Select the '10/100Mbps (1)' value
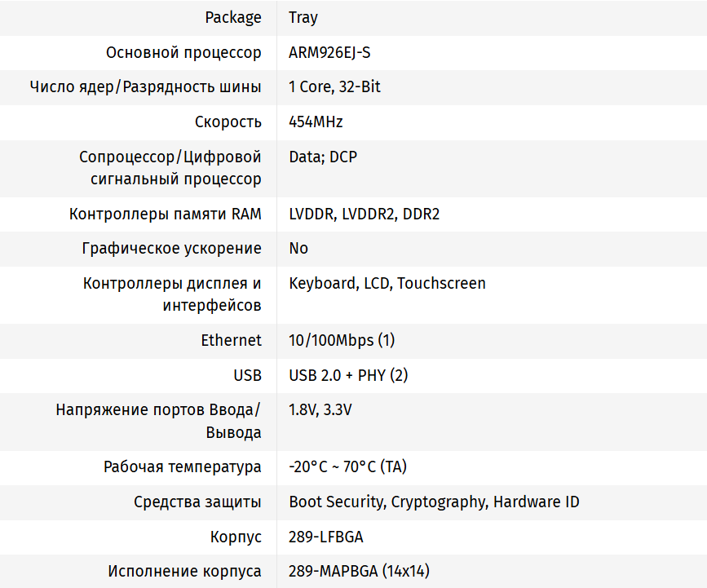707x588 pixels. (x=342, y=340)
